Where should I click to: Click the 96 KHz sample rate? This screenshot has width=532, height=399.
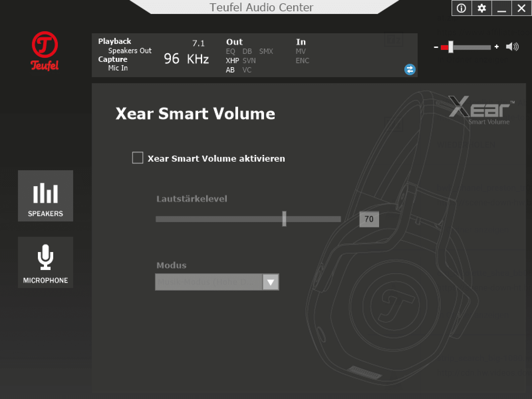coord(186,59)
